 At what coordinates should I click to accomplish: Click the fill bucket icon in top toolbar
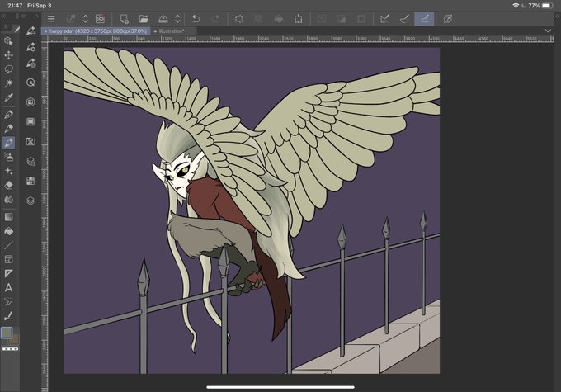(x=278, y=19)
